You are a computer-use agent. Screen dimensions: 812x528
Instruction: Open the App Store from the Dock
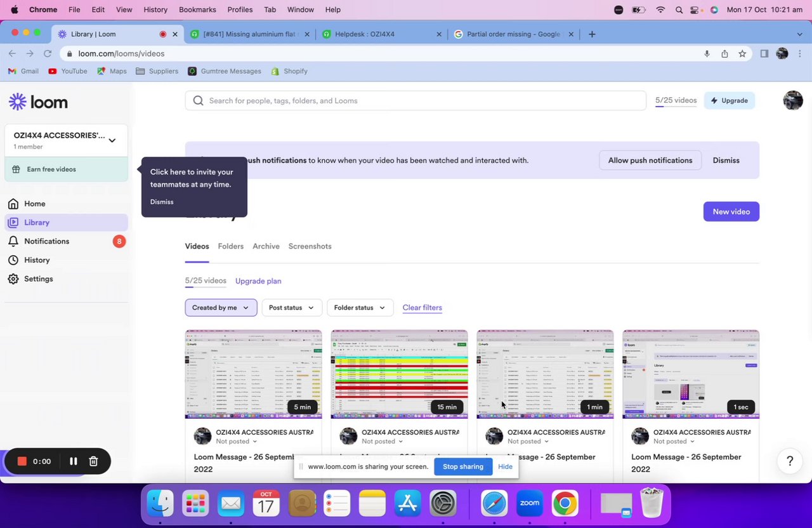click(408, 505)
